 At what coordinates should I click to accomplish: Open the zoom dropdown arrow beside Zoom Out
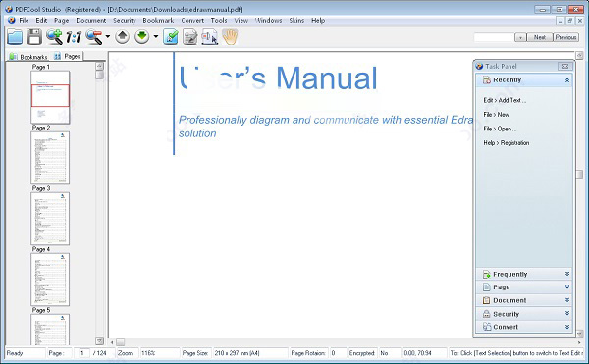[x=108, y=36]
